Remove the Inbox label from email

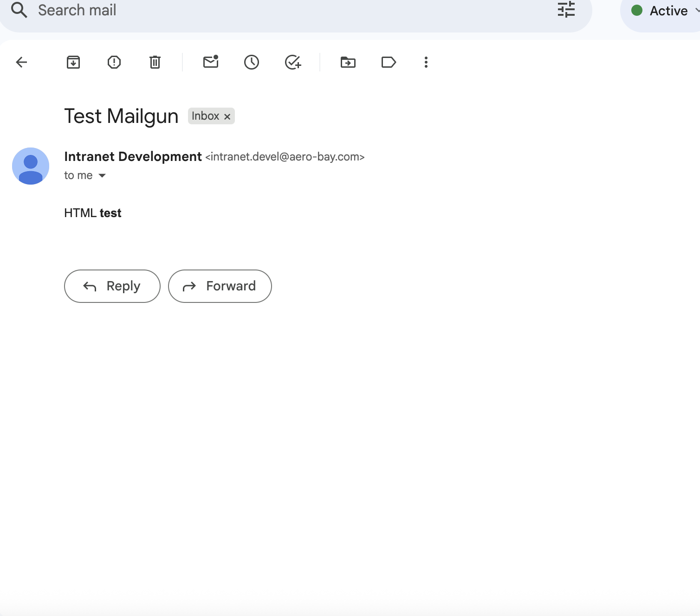pyautogui.click(x=227, y=116)
